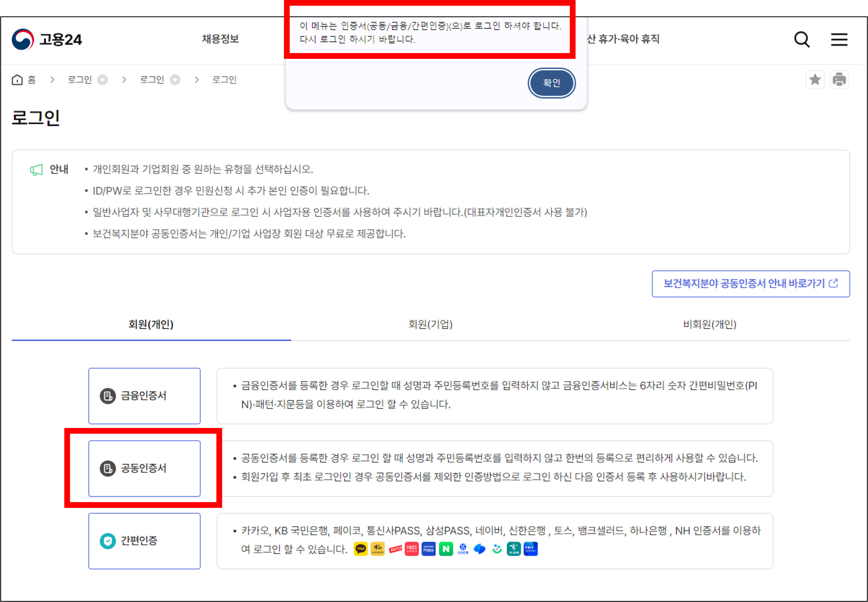This screenshot has height=602, width=868.
Task: Click the print page icon
Action: [839, 80]
